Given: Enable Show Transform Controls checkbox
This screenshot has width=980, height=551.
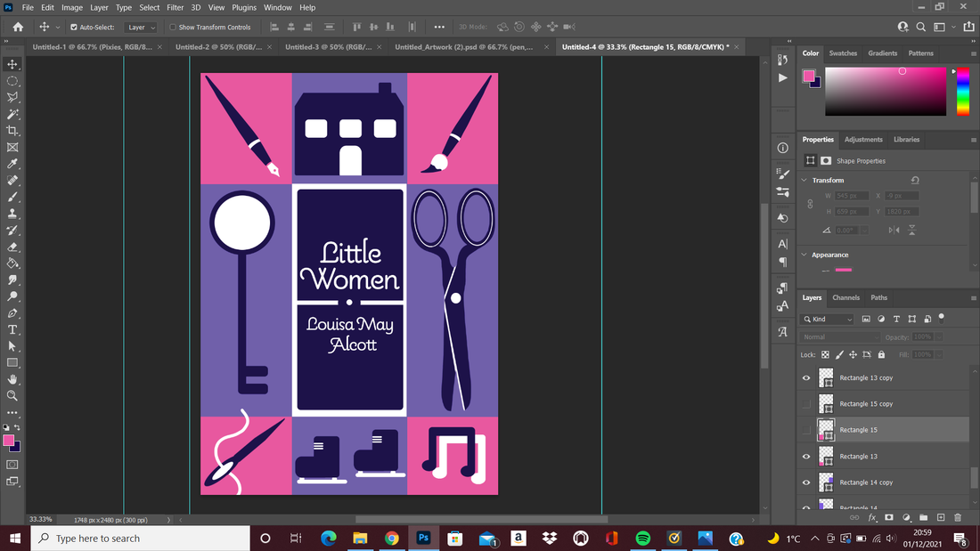Looking at the screenshot, I should [173, 28].
